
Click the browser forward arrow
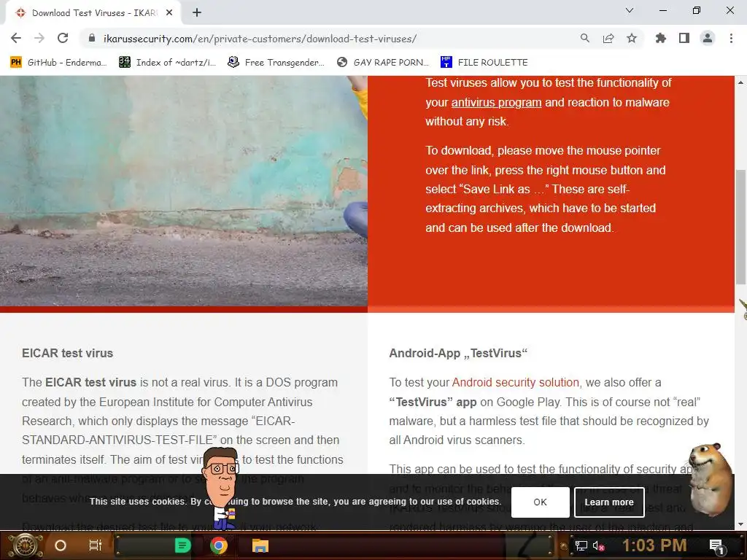[39, 38]
